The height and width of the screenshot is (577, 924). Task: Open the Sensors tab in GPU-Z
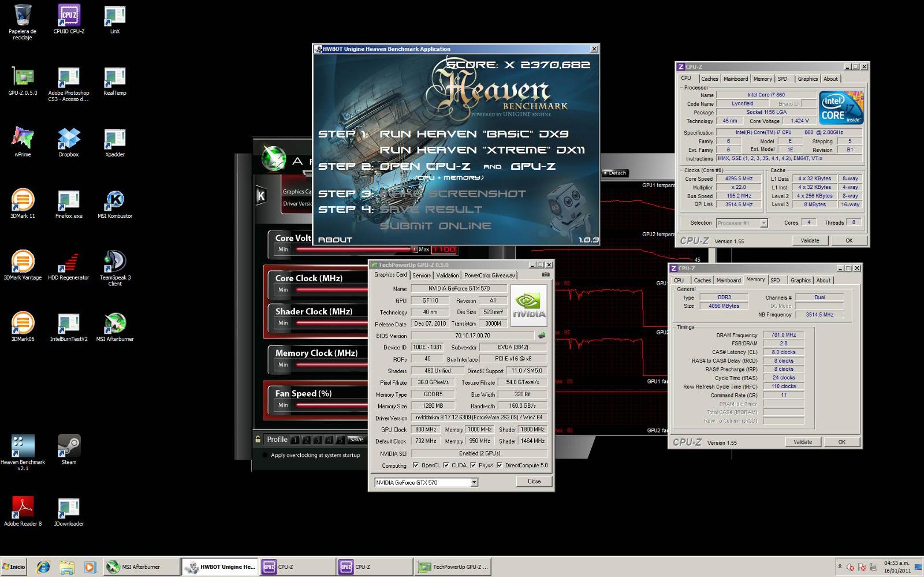tap(422, 276)
